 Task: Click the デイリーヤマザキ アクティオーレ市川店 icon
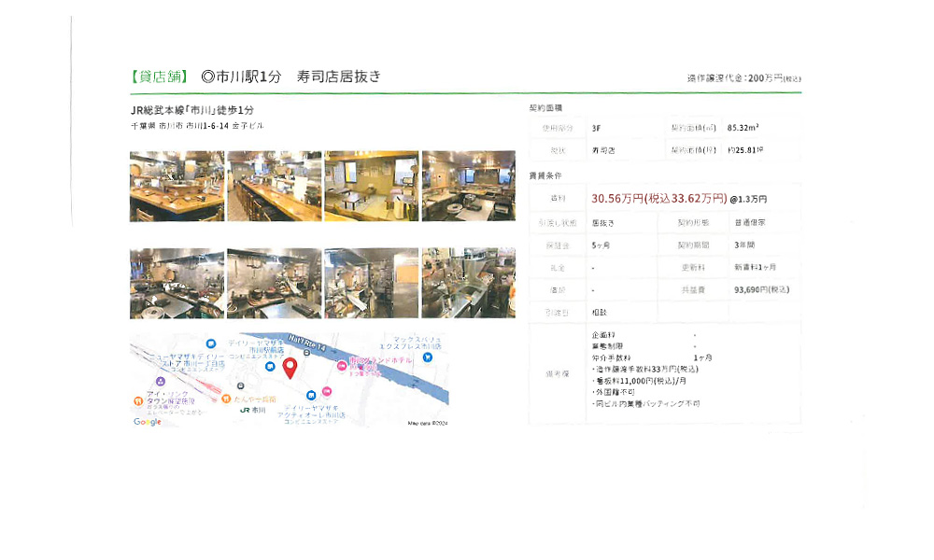tap(311, 395)
